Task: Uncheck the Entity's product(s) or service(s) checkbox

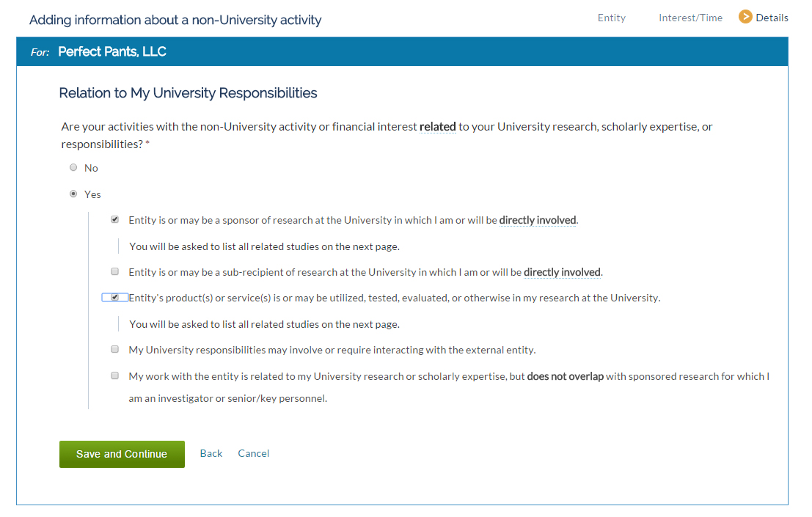Action: tap(115, 297)
